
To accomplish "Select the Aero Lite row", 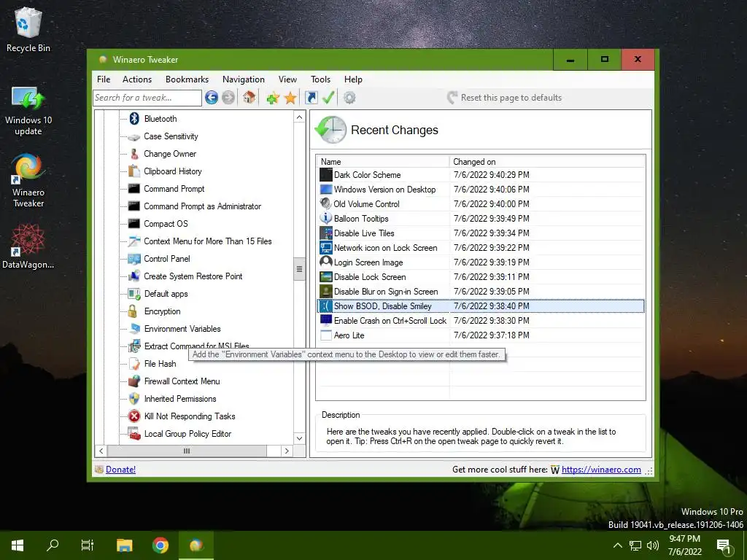I will 481,335.
